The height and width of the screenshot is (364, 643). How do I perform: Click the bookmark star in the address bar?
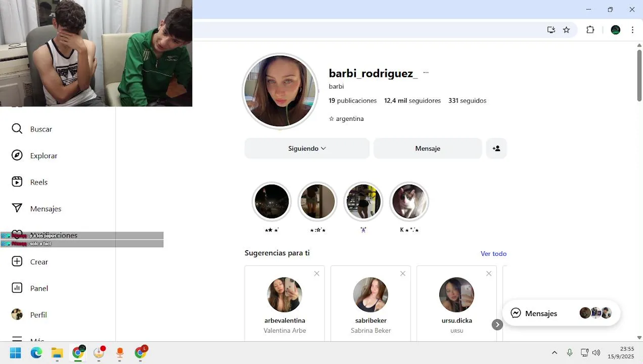[566, 30]
